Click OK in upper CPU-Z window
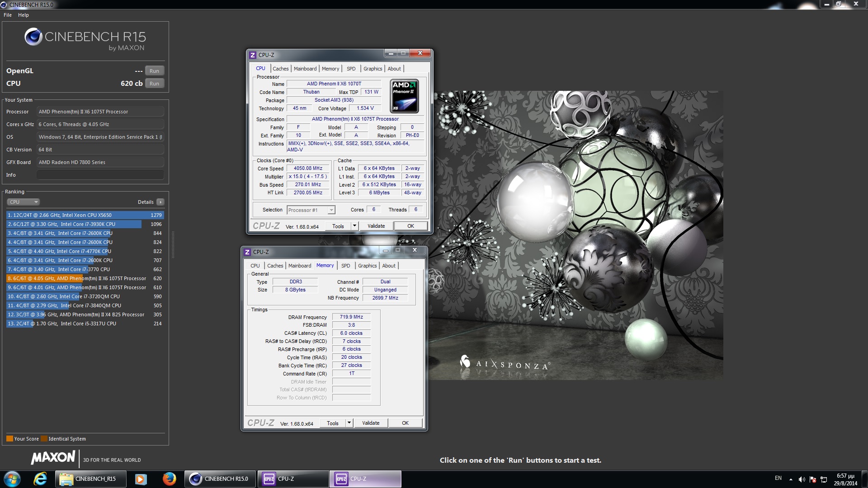868x488 pixels. (x=410, y=226)
